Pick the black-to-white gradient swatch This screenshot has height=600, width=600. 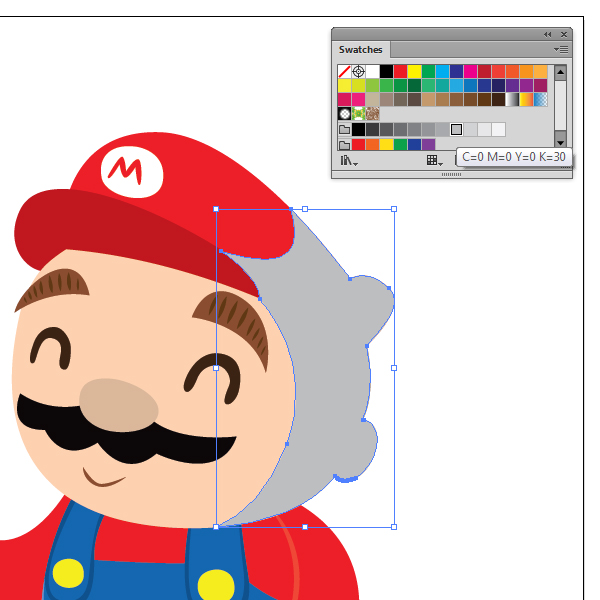coord(513,100)
